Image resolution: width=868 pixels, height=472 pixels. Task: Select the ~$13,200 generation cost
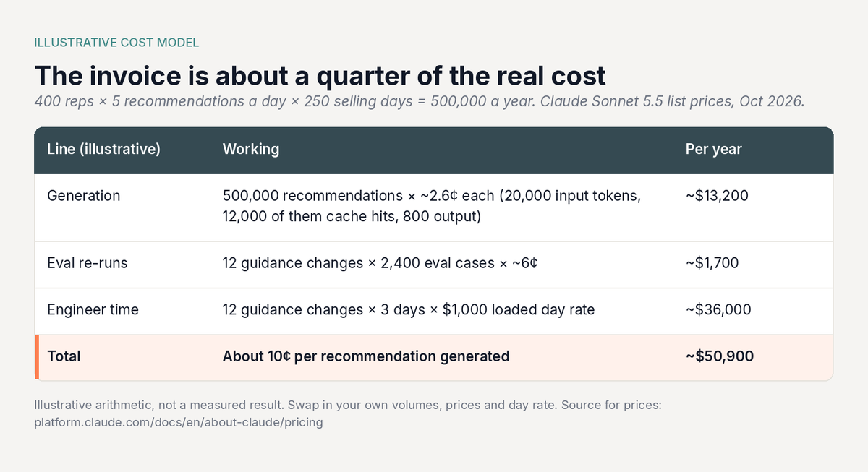718,196
